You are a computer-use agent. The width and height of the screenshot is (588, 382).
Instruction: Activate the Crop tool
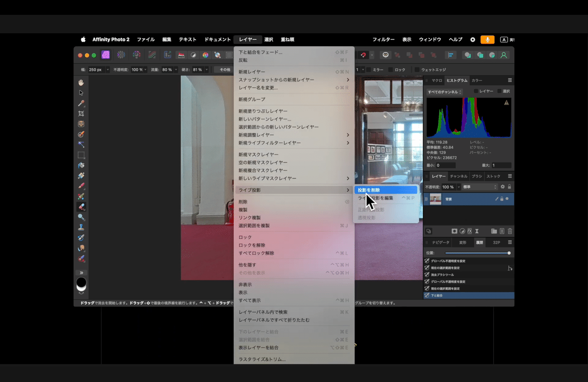[81, 112]
